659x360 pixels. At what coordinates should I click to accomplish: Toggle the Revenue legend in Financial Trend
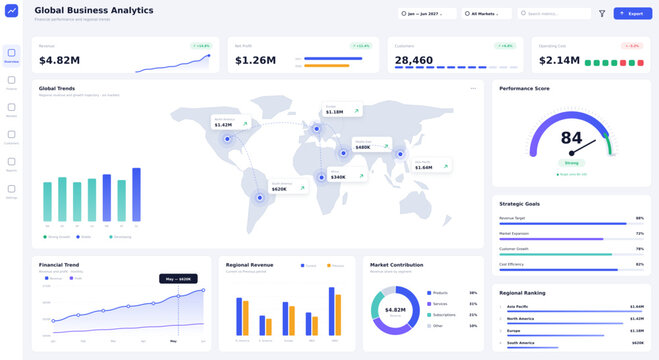53,278
